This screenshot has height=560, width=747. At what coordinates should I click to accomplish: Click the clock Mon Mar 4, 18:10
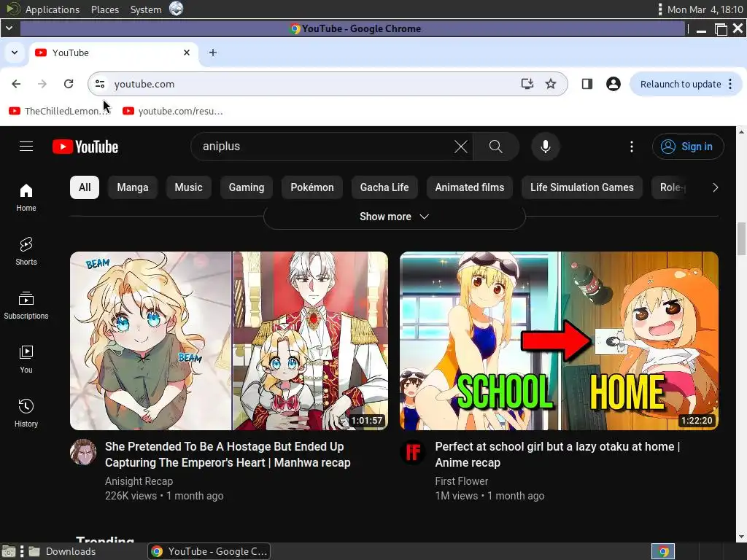tap(705, 9)
